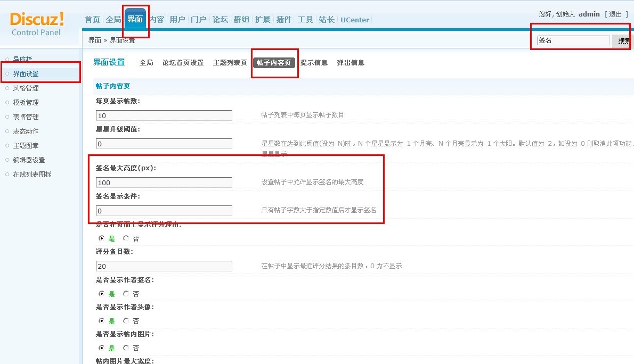Screen dimensions: 634x364
Task: Open the UCenter top menu
Action: pos(355,20)
